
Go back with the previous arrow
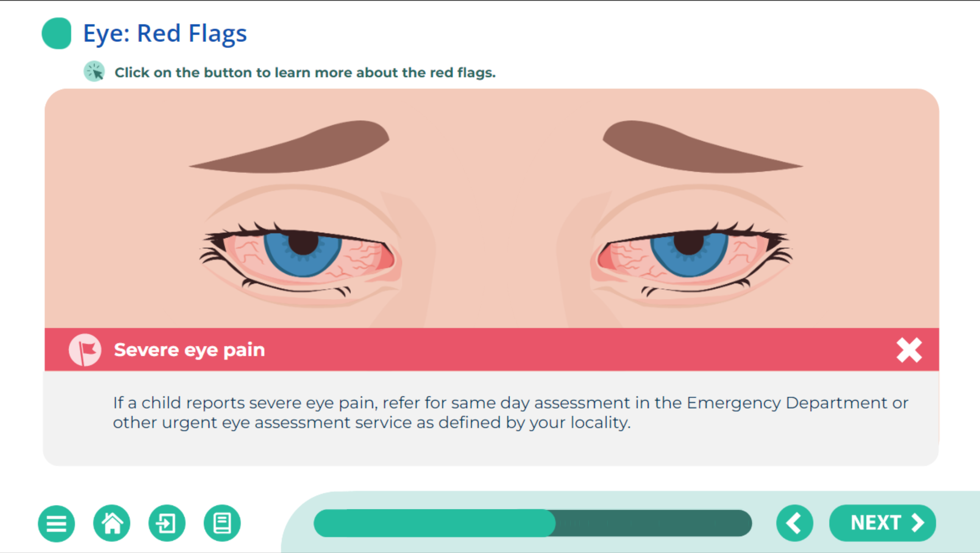(x=795, y=523)
